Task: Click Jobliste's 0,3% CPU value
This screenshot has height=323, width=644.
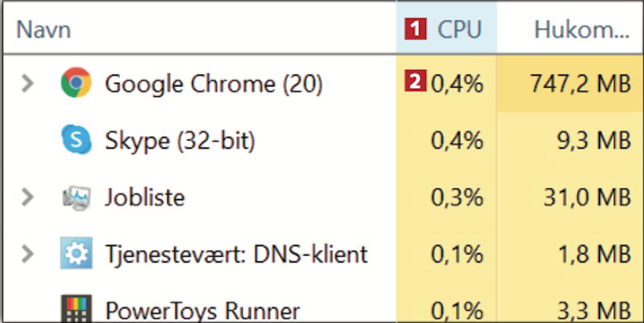Action: point(457,198)
